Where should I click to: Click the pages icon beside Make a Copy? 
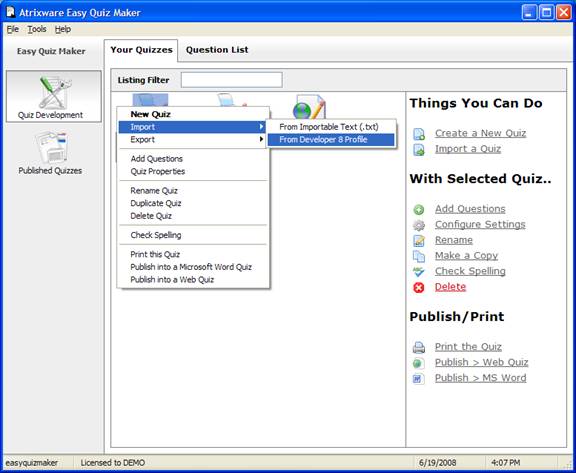click(x=419, y=256)
